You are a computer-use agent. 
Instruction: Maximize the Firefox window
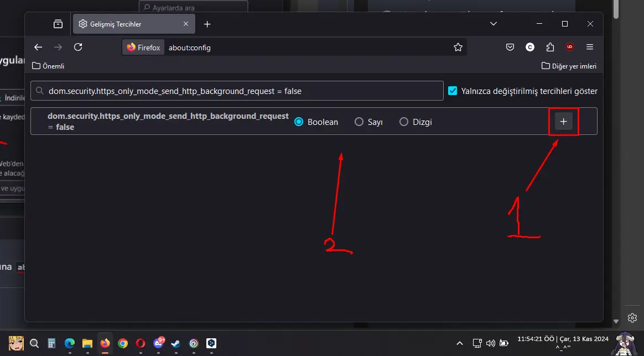point(565,24)
